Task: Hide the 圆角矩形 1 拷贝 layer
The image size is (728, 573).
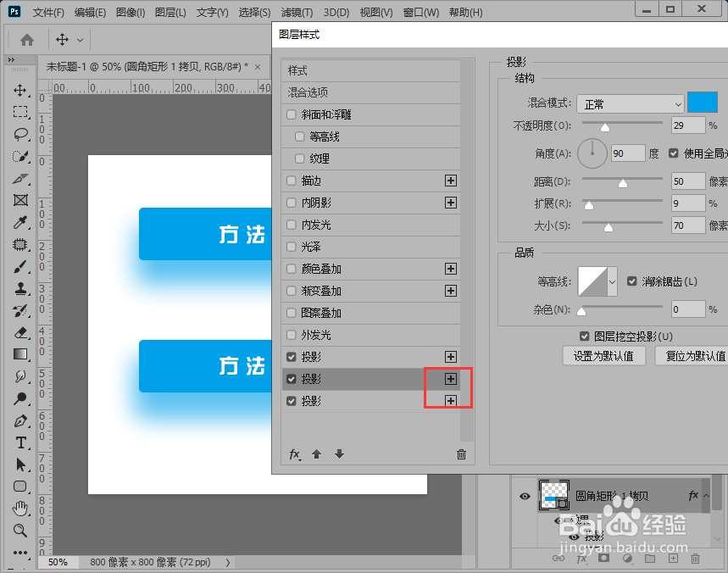Action: point(525,495)
